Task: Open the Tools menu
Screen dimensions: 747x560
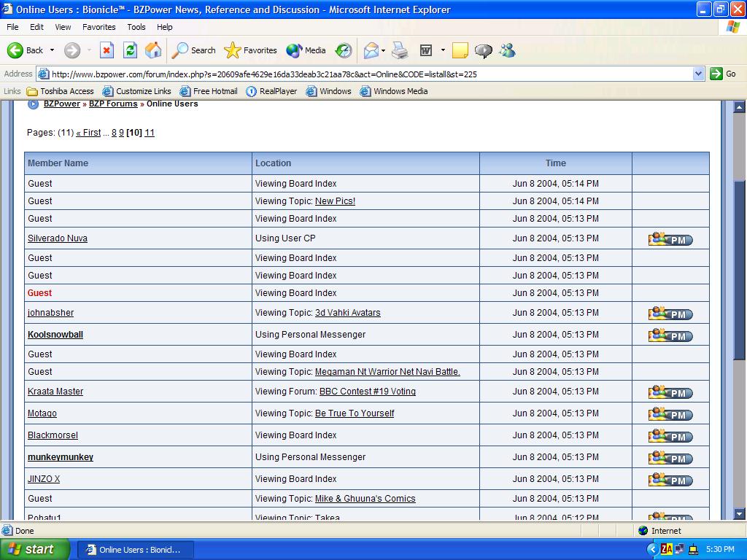Action: click(136, 27)
